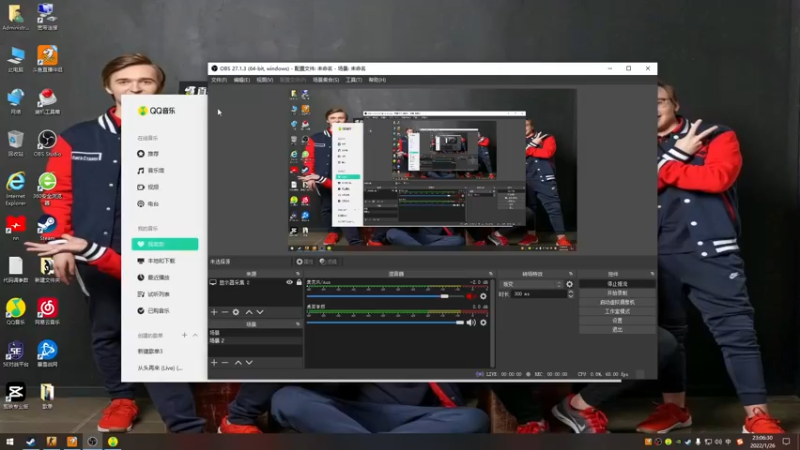
Task: Open the Help menu in OBS
Action: pos(377,80)
